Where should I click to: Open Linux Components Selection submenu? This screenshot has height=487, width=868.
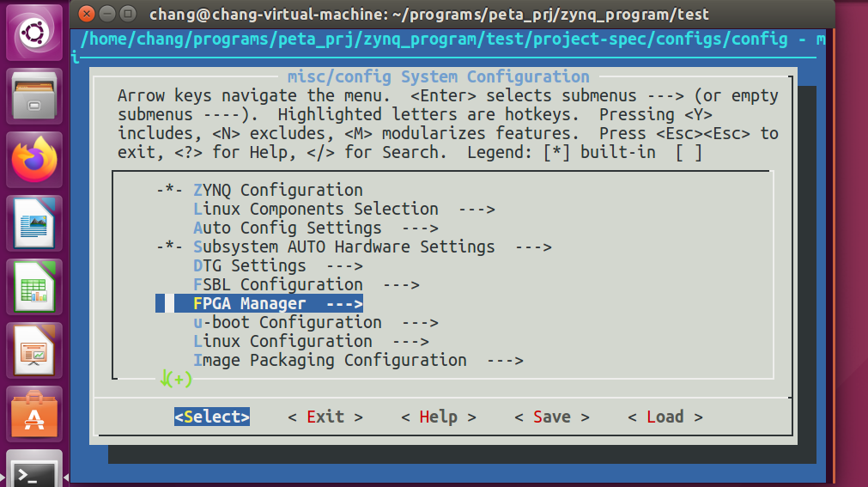(x=343, y=209)
